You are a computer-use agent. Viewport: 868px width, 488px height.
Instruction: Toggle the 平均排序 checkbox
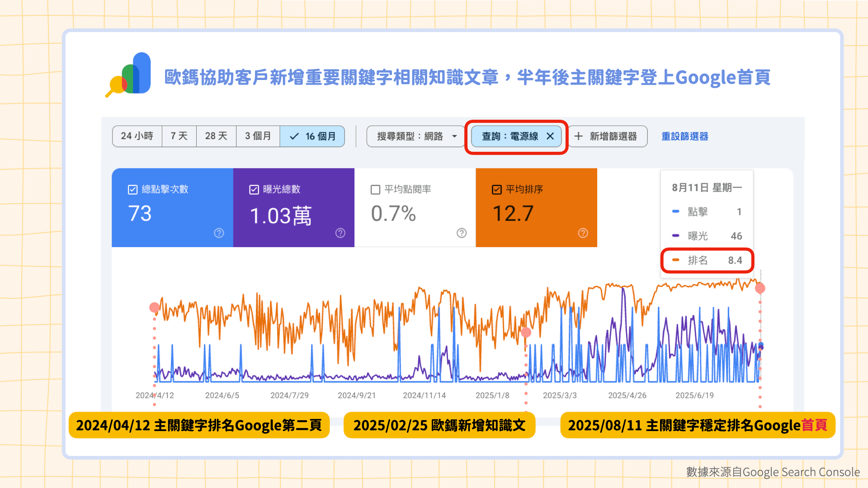(x=497, y=189)
